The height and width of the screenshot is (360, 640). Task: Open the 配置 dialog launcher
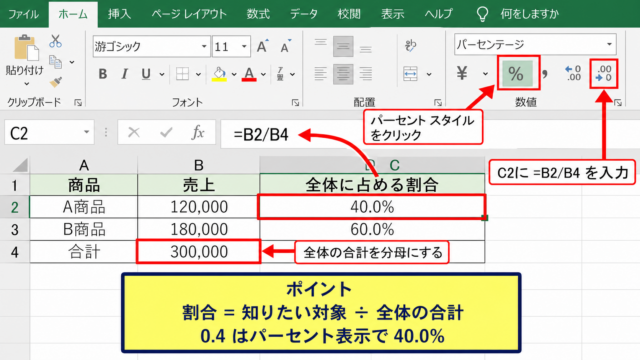click(x=438, y=102)
